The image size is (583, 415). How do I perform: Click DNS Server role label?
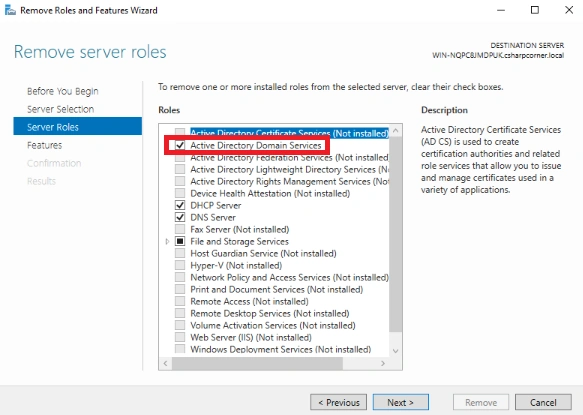click(x=213, y=217)
